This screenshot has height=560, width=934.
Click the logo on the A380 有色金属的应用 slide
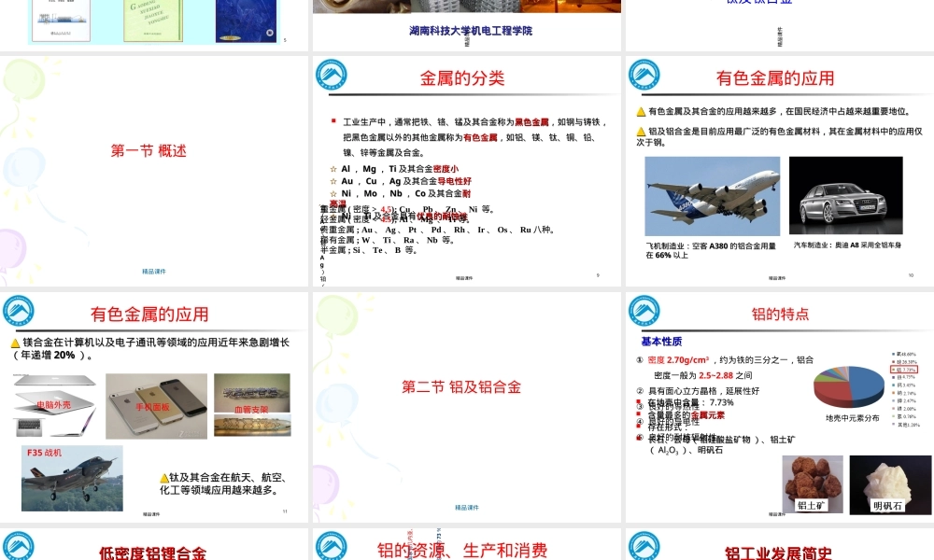click(644, 75)
